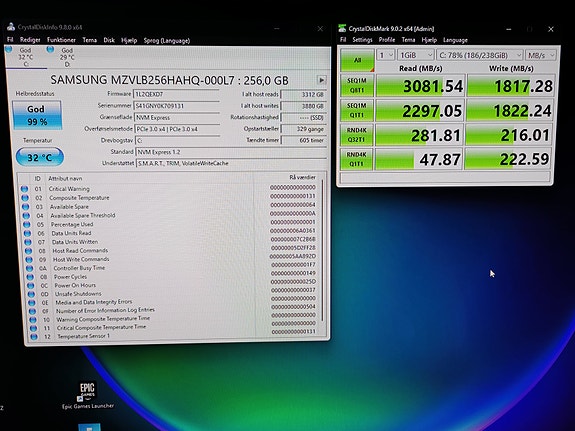Open the test count dropdown showing 1

[x=386, y=55]
